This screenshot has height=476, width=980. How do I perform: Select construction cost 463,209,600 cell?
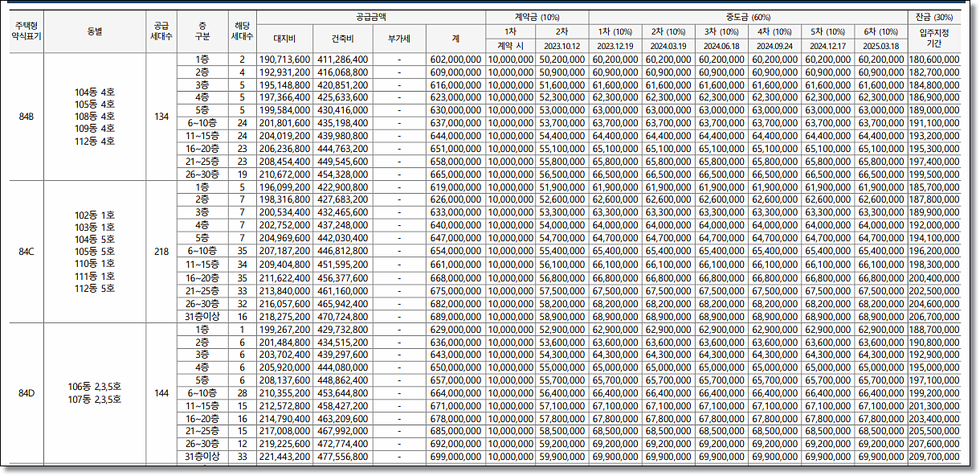coord(342,419)
